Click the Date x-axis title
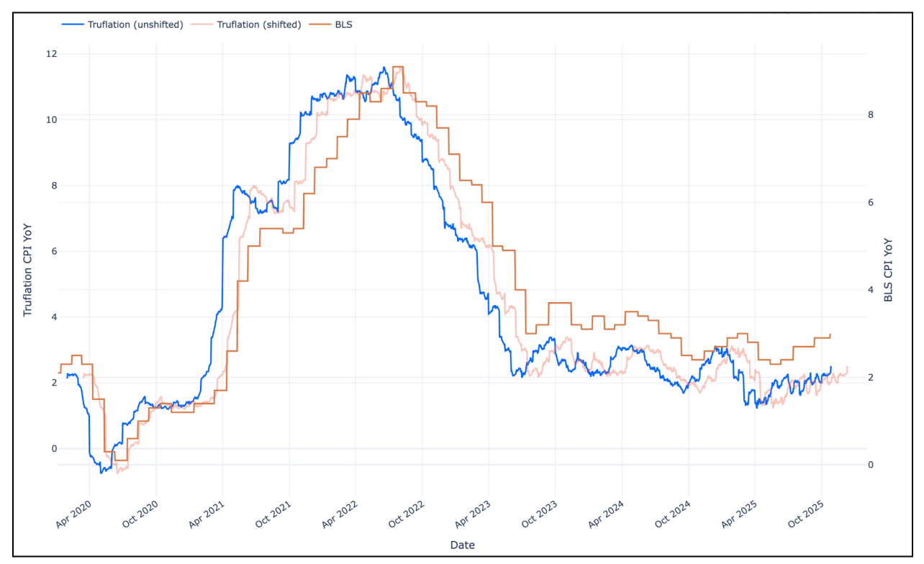This screenshot has width=924, height=564. [x=462, y=545]
